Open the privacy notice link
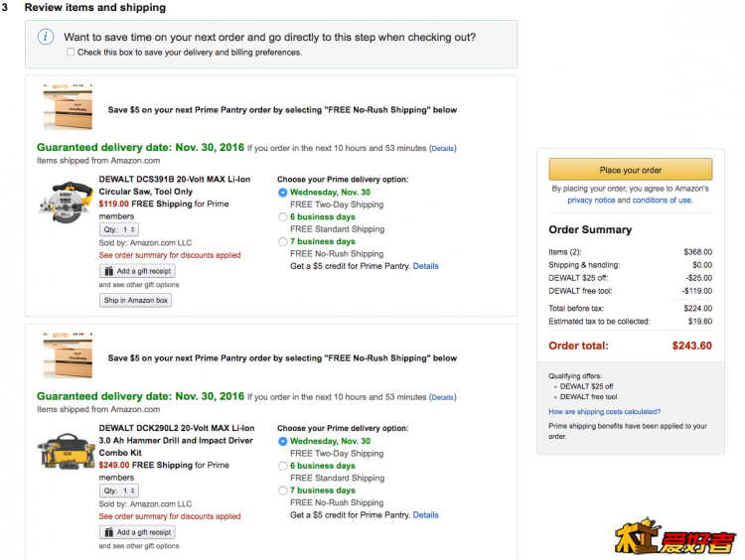Screen dimensions: 745x560 coord(591,201)
